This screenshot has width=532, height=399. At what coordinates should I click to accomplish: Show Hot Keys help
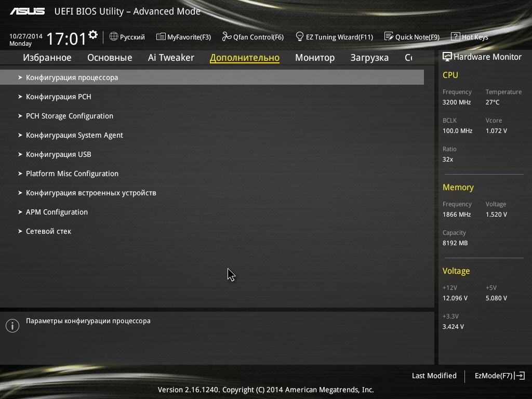coord(470,37)
